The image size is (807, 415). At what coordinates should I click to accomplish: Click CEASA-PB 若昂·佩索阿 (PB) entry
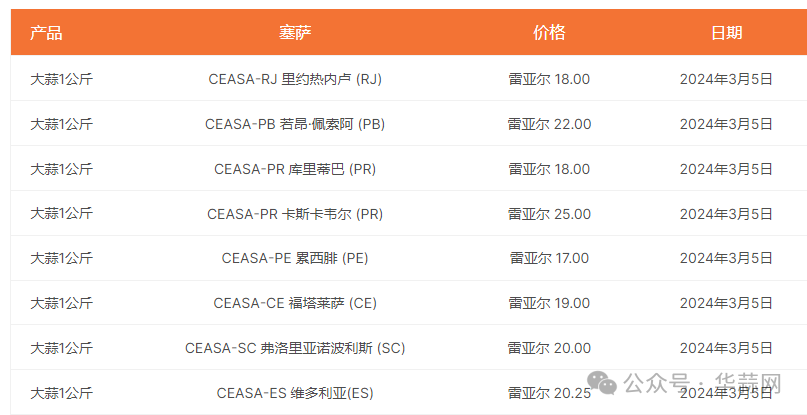[x=295, y=124]
